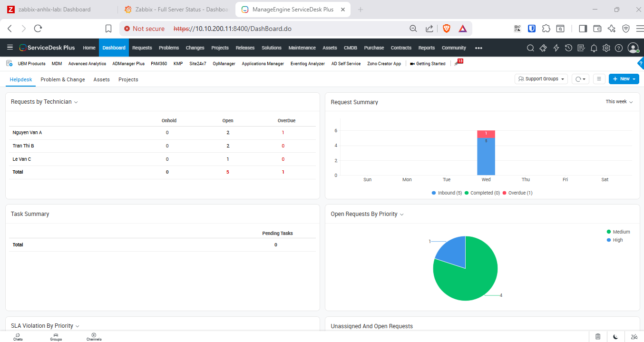Open the search icon in ServiceDesk header
The height and width of the screenshot is (342, 644).
(530, 48)
